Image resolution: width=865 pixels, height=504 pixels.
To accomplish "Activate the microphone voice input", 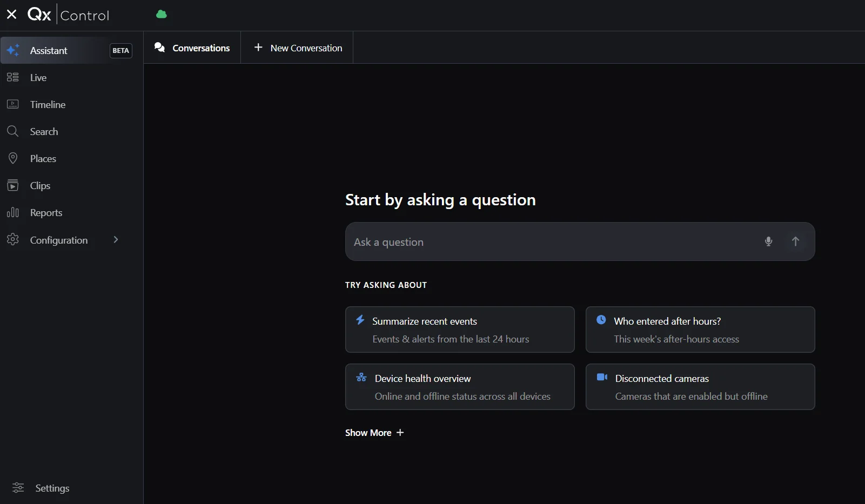I will pyautogui.click(x=768, y=241).
